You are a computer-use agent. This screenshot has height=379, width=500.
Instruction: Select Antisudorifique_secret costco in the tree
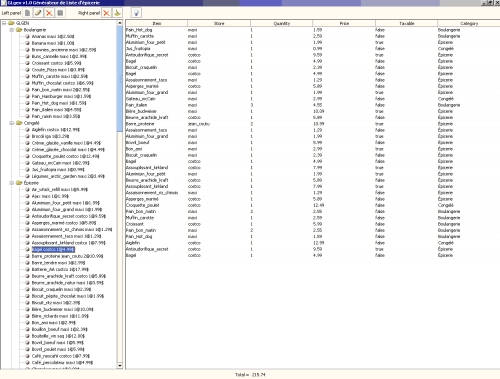click(69, 216)
